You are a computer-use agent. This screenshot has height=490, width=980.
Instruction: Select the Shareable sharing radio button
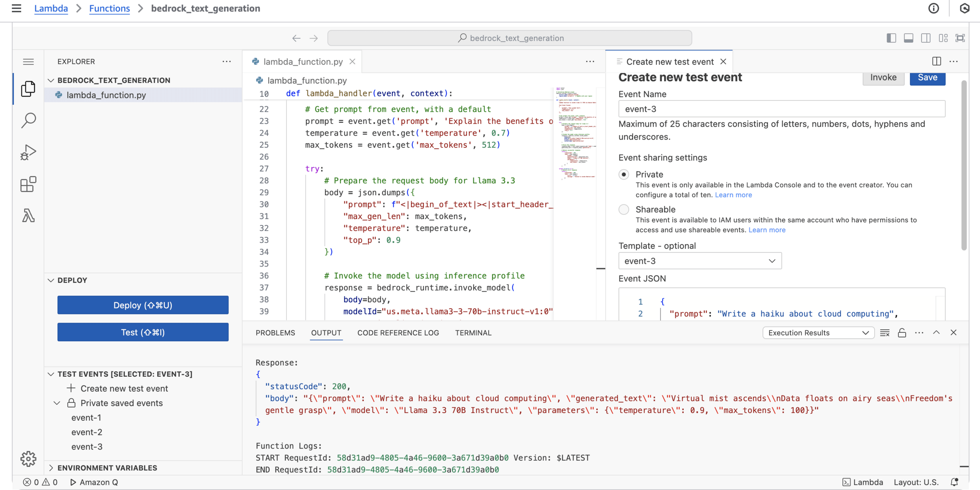(624, 209)
